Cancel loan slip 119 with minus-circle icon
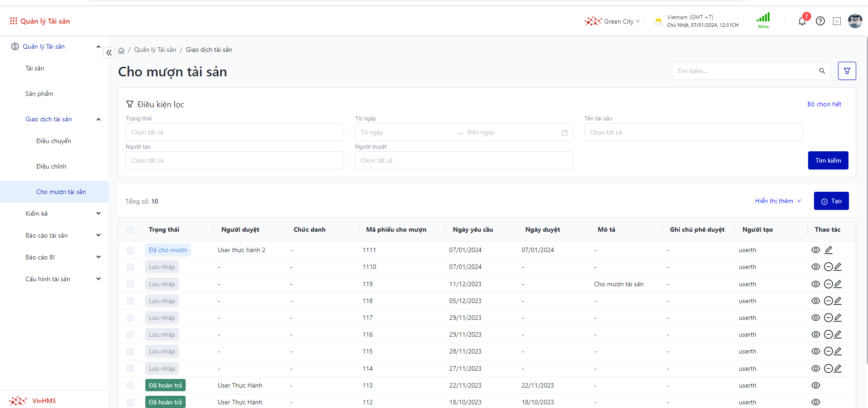The width and height of the screenshot is (868, 408). tap(828, 284)
